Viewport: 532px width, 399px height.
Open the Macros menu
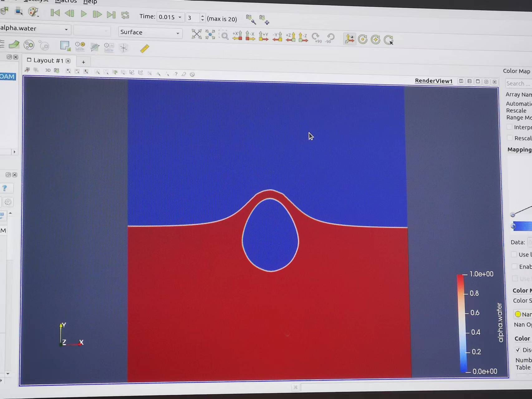[x=65, y=1]
